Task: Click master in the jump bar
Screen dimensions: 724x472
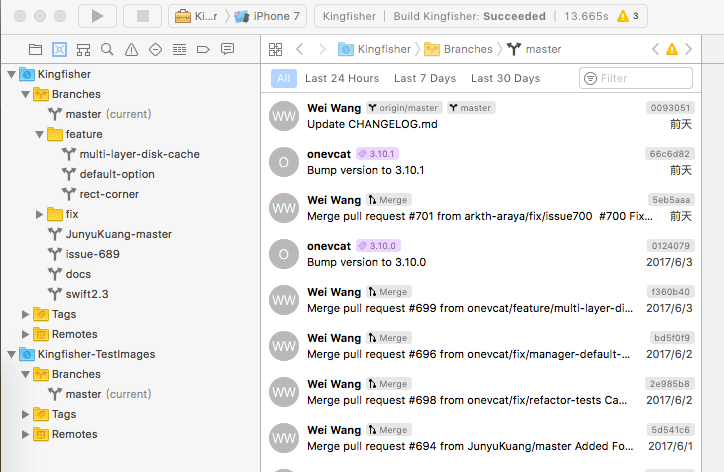Action: [x=534, y=49]
